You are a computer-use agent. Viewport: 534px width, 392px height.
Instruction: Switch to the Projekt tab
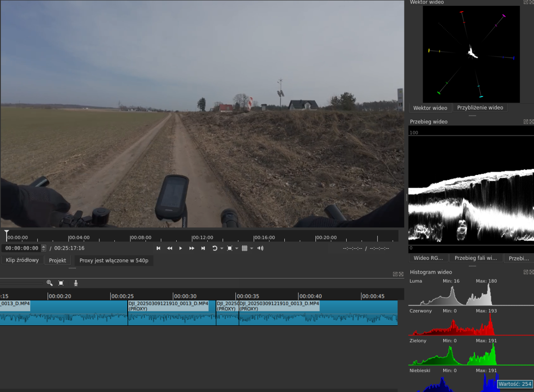[x=57, y=260]
